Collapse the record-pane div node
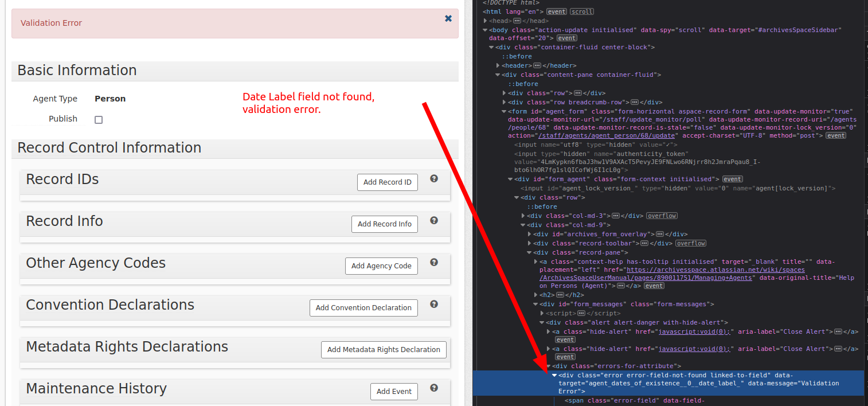 pyautogui.click(x=529, y=252)
